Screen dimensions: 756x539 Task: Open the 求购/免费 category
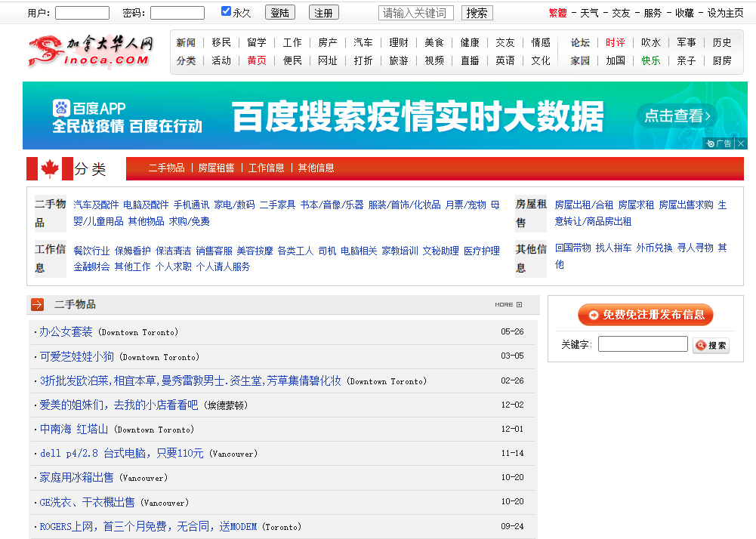(189, 221)
